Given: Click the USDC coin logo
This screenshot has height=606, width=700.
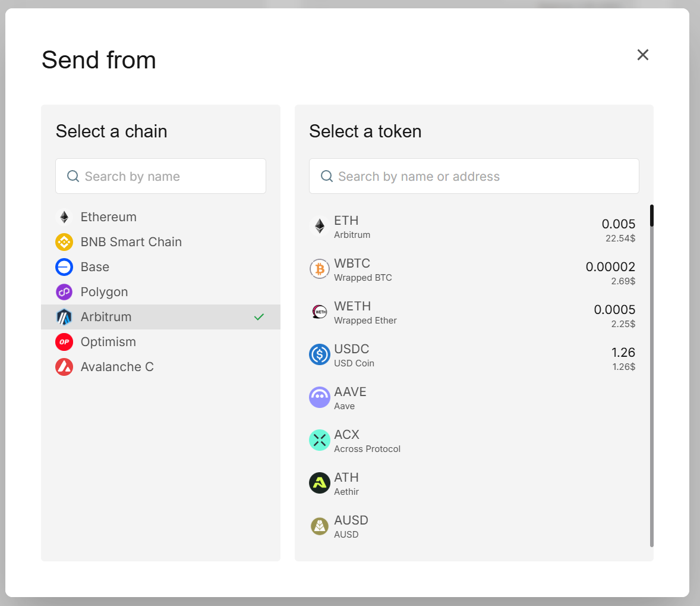Looking at the screenshot, I should coord(319,354).
